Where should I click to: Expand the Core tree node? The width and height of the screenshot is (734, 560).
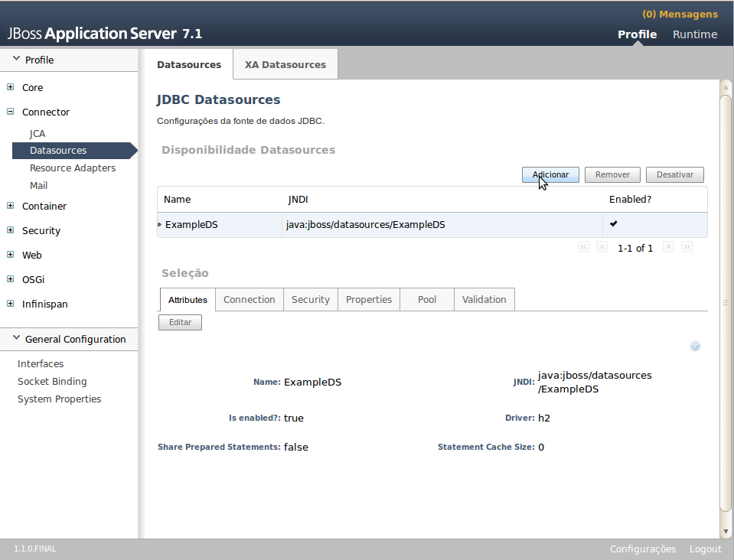(x=10, y=87)
